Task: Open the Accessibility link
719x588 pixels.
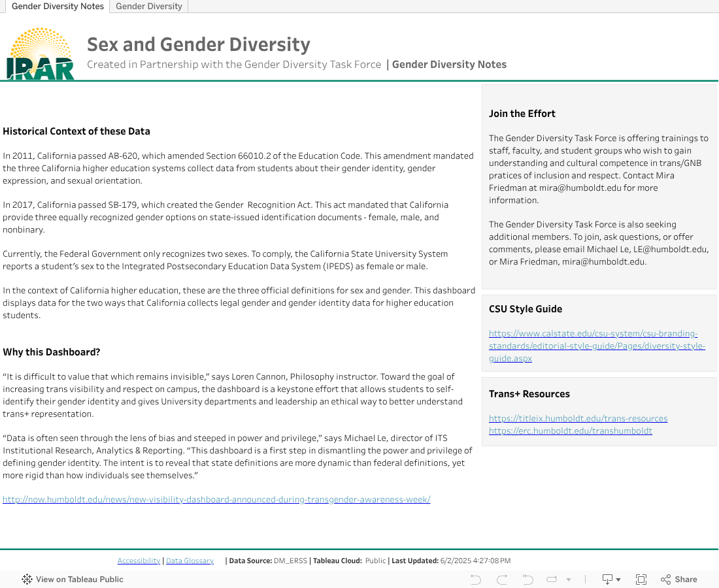Action: [x=139, y=561]
